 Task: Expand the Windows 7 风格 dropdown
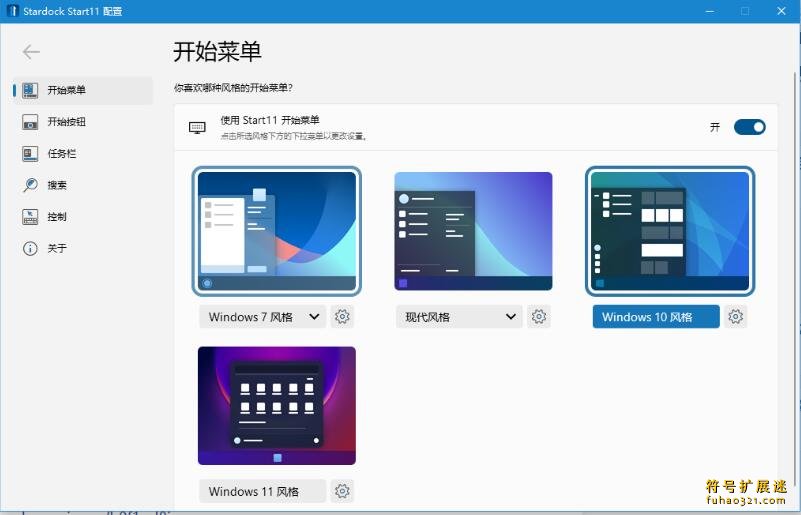click(263, 317)
